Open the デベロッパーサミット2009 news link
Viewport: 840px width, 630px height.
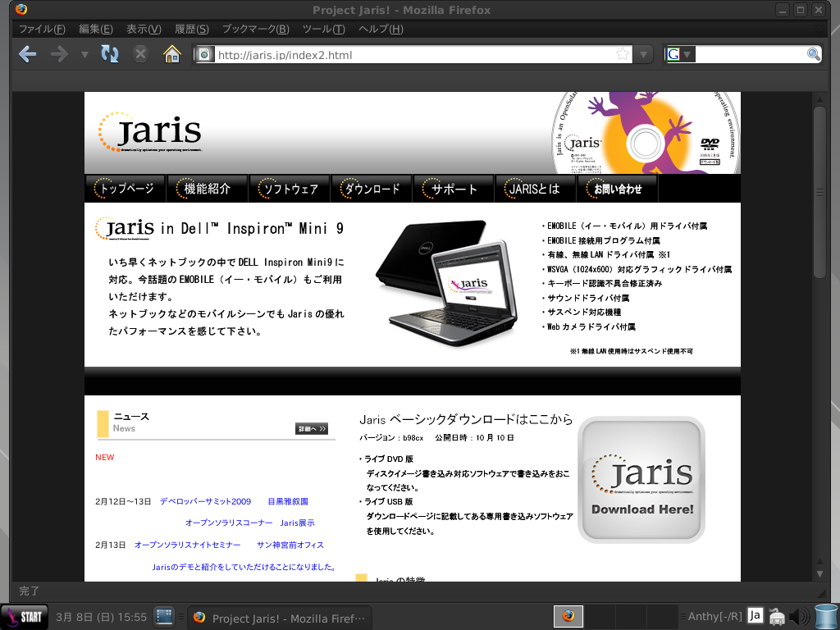(x=205, y=501)
